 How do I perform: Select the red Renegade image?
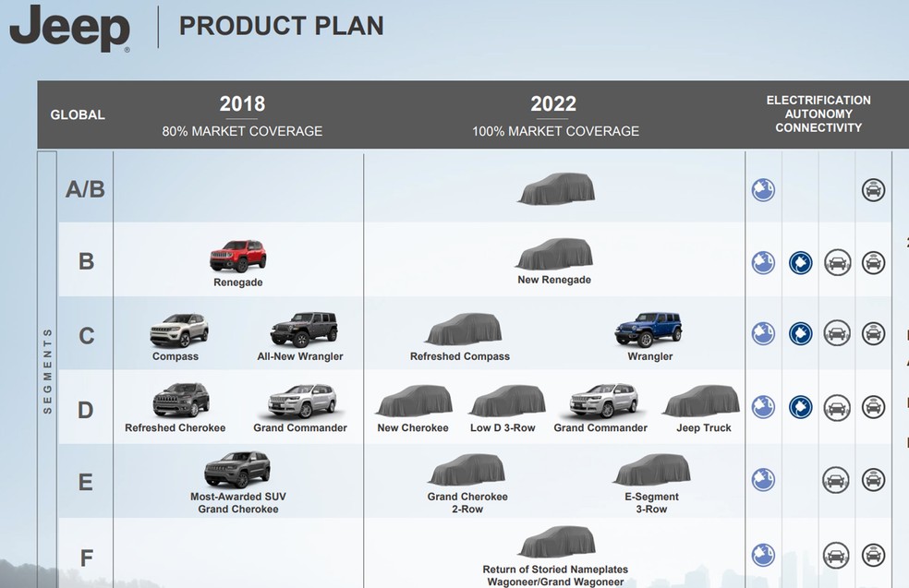[x=237, y=256]
